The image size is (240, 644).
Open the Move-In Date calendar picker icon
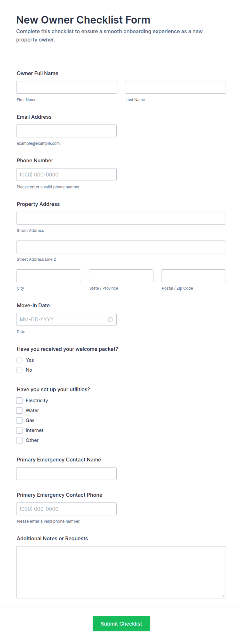click(110, 320)
